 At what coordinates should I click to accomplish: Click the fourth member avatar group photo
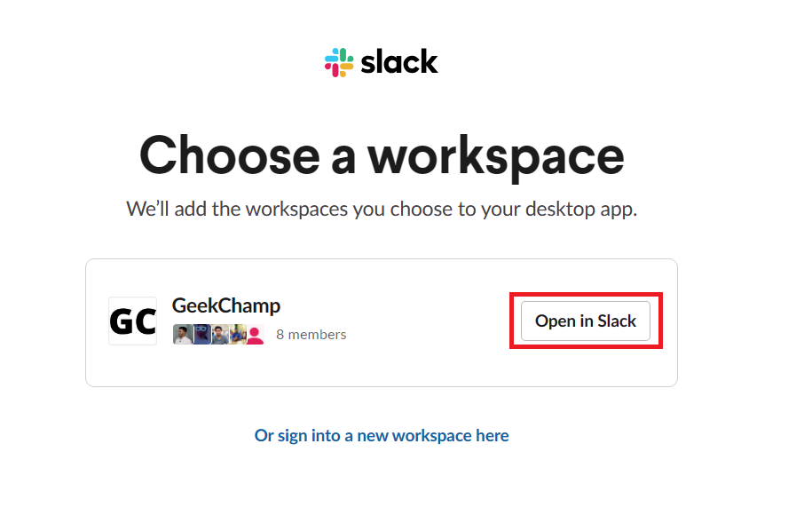237,335
